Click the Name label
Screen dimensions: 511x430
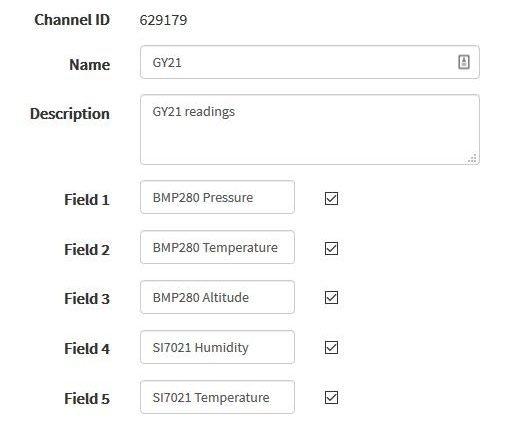90,64
